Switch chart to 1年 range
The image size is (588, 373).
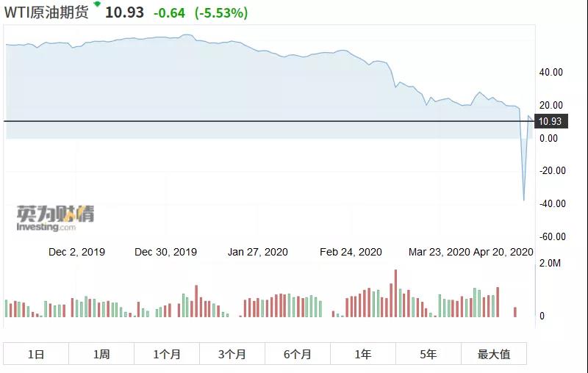tap(363, 354)
